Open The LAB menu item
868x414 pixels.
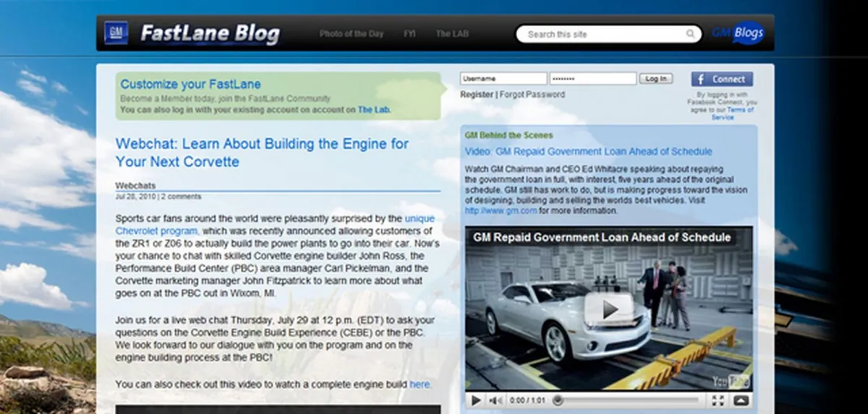click(x=452, y=34)
